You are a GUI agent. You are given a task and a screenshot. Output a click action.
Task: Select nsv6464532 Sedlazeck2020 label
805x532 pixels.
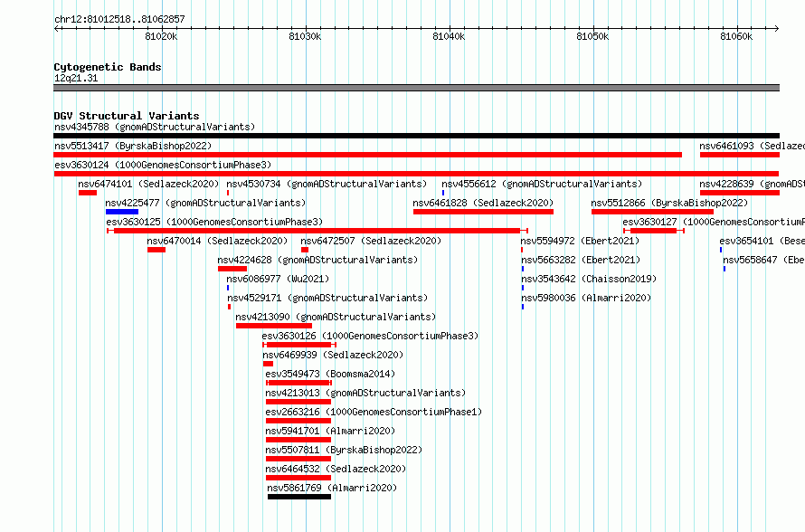pyautogui.click(x=336, y=469)
